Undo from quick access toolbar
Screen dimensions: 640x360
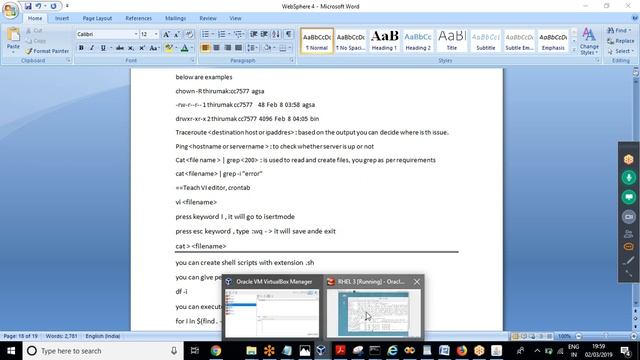click(x=38, y=6)
